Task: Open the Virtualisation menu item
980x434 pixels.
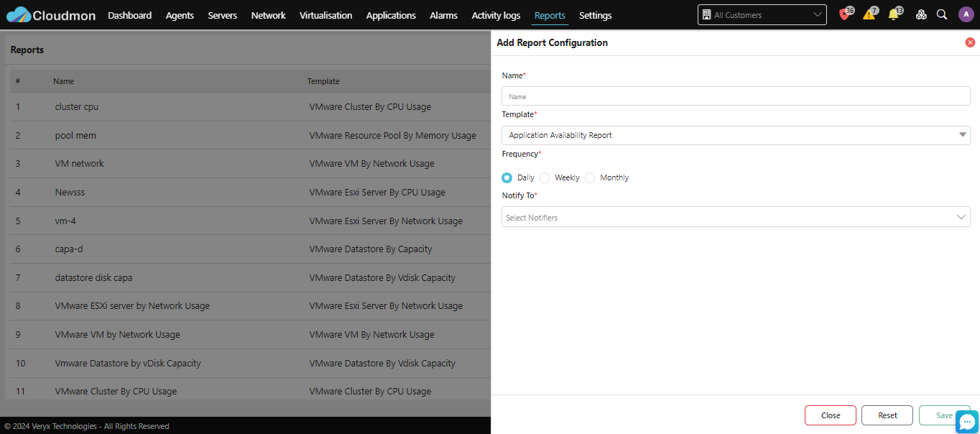Action: [x=326, y=15]
